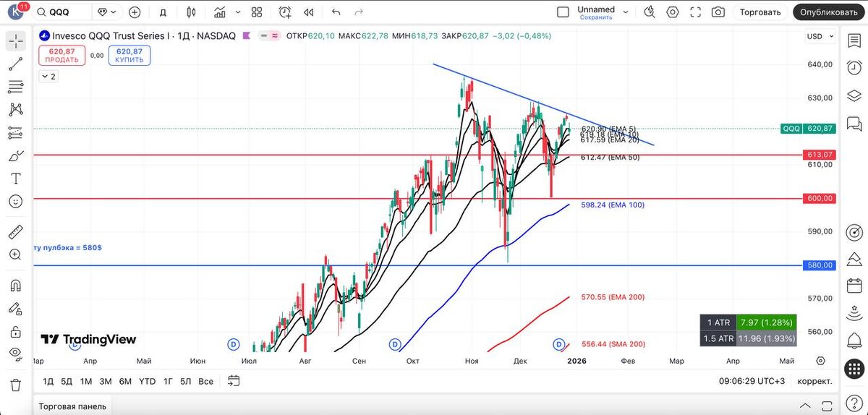Open the user profile avatar menu
This screenshot has height=415, width=868.
pyautogui.click(x=14, y=12)
